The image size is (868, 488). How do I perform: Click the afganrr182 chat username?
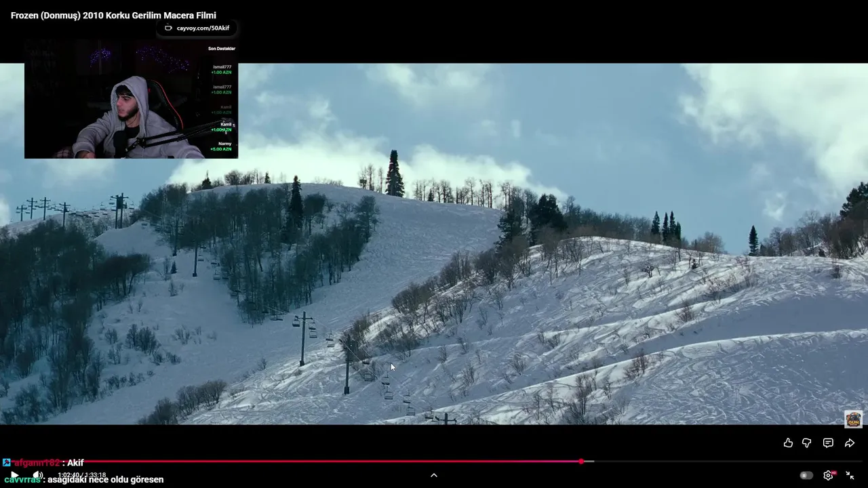click(37, 463)
